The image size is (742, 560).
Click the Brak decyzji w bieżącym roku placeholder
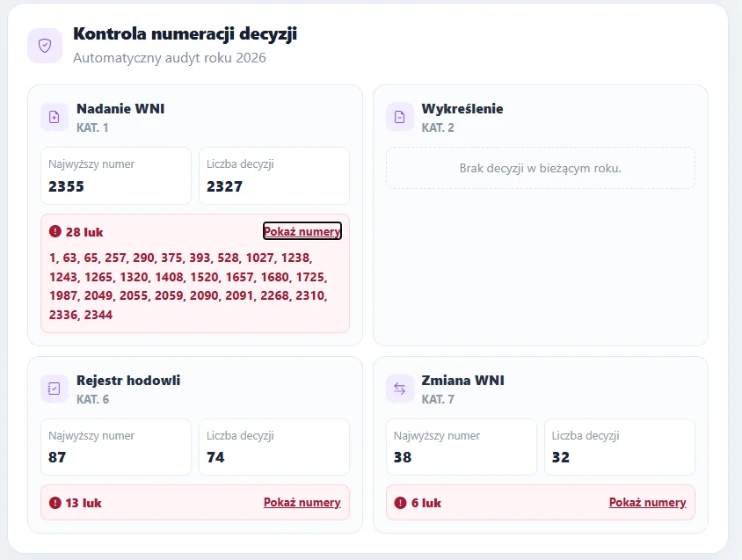click(541, 168)
